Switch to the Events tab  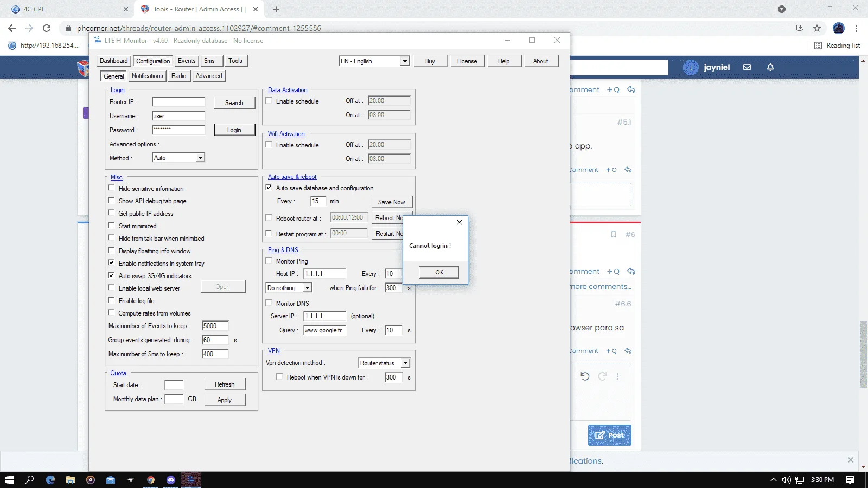(x=187, y=61)
